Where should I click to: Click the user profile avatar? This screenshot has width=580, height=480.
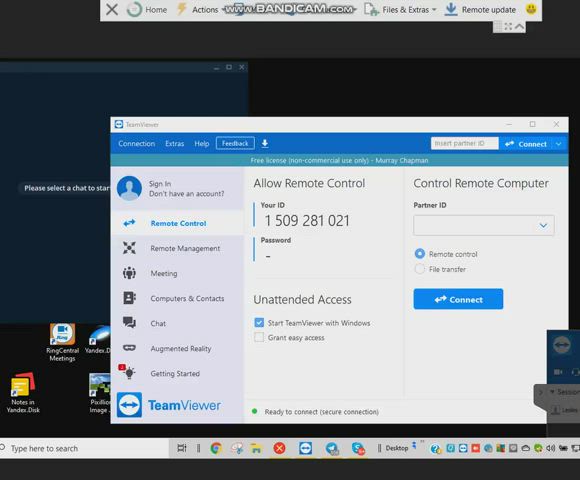pyautogui.click(x=129, y=188)
